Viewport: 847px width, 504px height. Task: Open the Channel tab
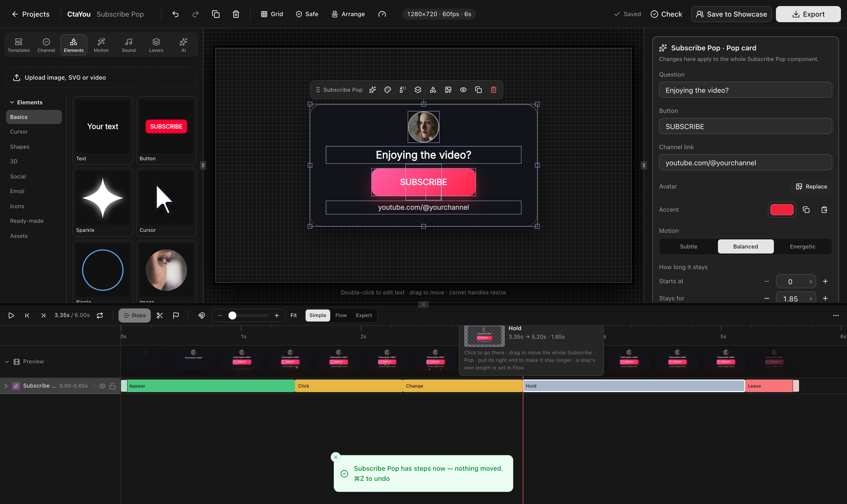pos(46,45)
